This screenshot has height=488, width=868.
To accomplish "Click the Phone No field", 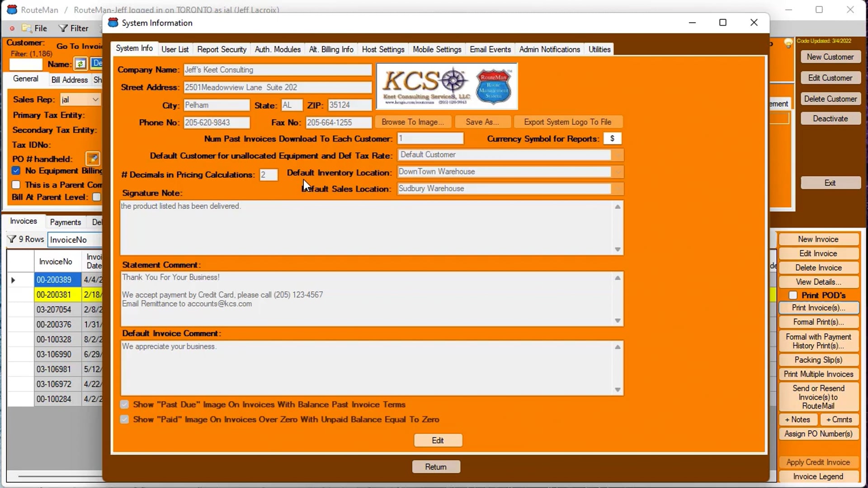I will pos(217,122).
